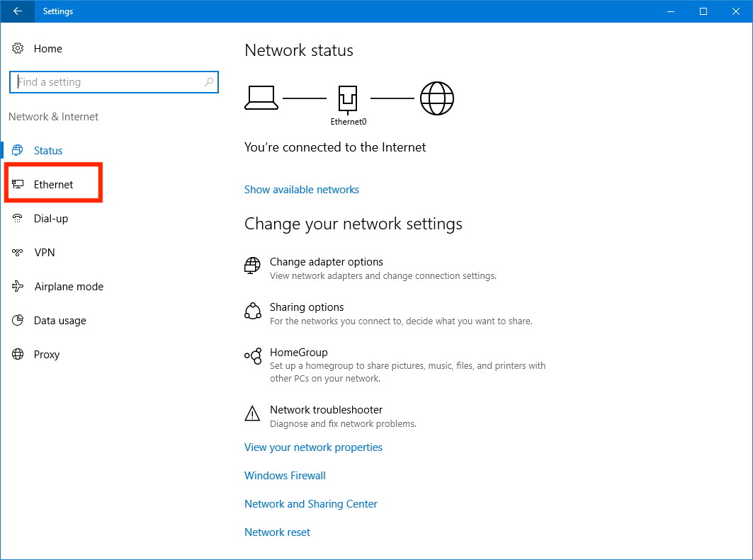The height and width of the screenshot is (560, 753).
Task: Click the Home gear icon
Action: pyautogui.click(x=18, y=49)
